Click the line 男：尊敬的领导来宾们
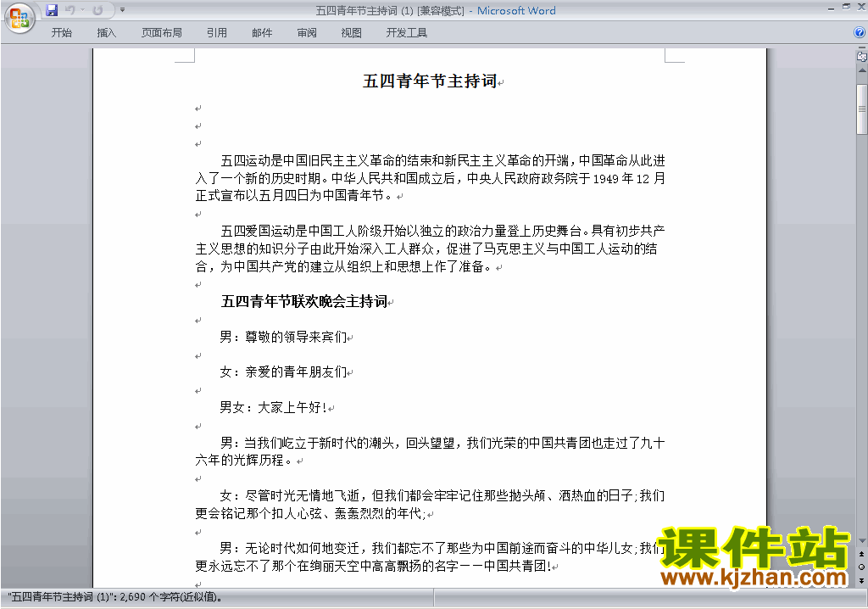Viewport: 868px width, 609px height. [283, 337]
